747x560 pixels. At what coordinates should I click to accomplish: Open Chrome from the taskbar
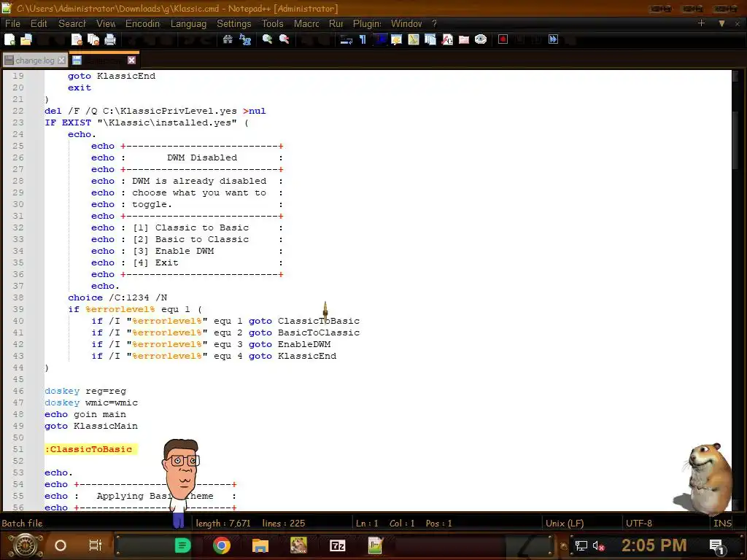tap(222, 545)
